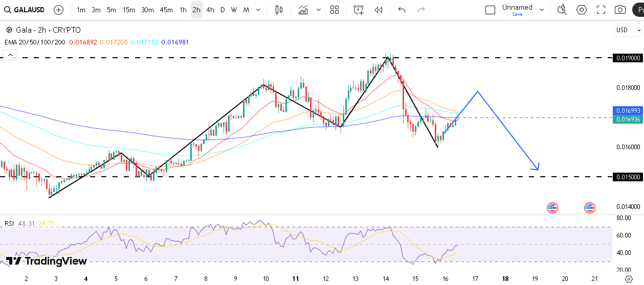The width and height of the screenshot is (644, 285).
Task: Click the RSI moving average value 38.70
Action: click(47, 223)
